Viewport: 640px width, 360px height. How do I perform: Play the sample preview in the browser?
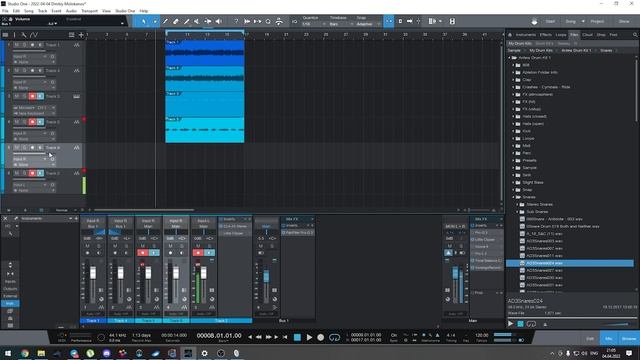tap(510, 324)
